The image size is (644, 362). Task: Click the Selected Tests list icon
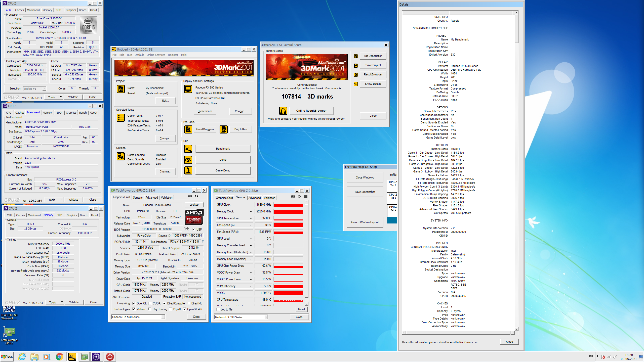point(121,117)
